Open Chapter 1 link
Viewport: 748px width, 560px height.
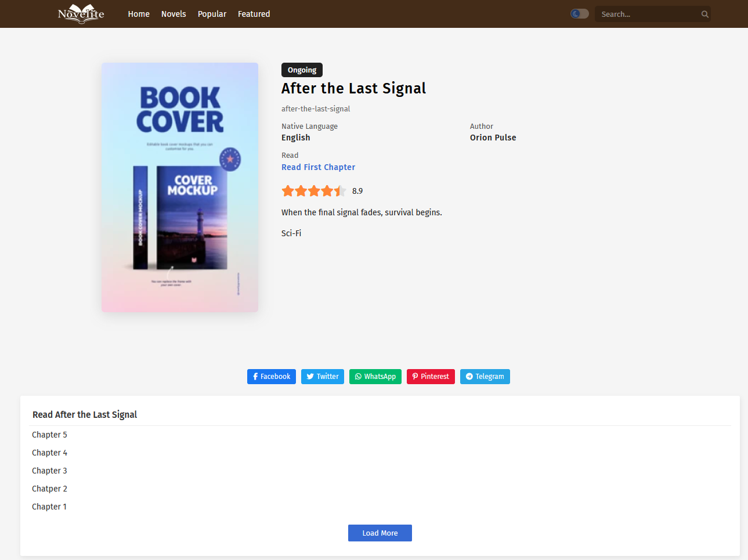[x=49, y=507]
